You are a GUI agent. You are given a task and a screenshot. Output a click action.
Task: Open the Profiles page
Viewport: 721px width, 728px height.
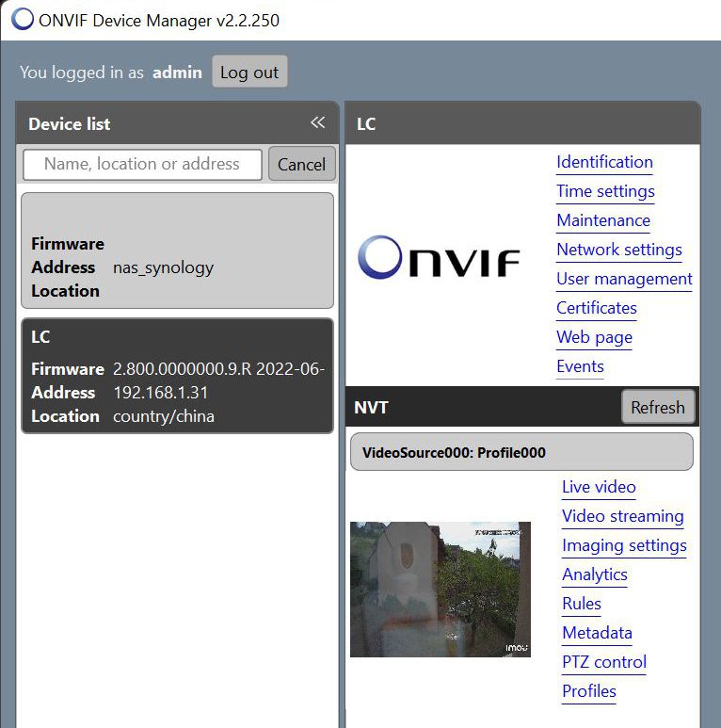click(589, 692)
